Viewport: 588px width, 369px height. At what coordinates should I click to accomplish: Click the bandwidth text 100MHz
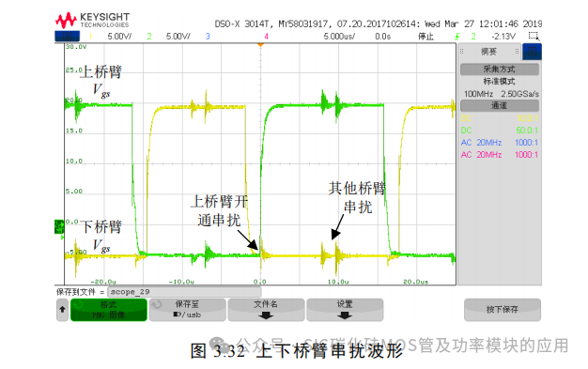[x=478, y=94]
